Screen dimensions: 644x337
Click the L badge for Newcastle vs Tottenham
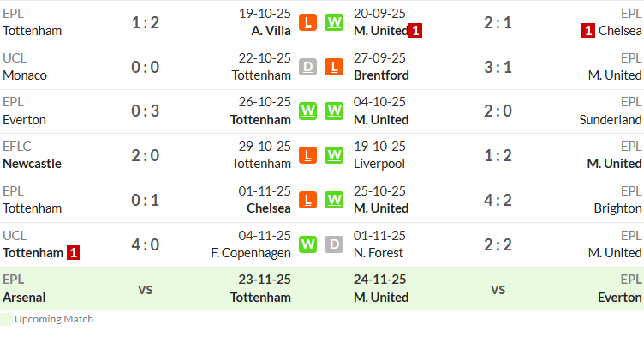307,155
